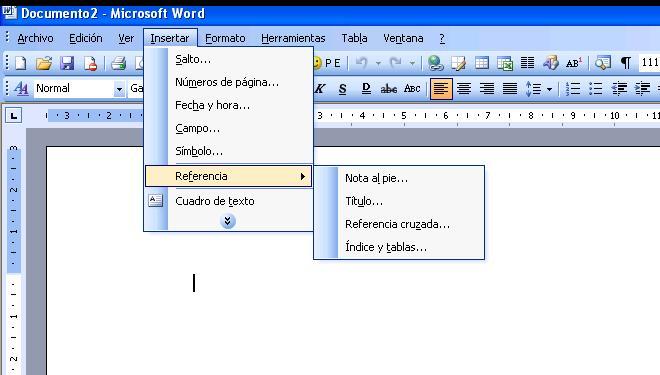Open the Document Map icon
Viewport: 660px width, 375px height.
coord(603,63)
